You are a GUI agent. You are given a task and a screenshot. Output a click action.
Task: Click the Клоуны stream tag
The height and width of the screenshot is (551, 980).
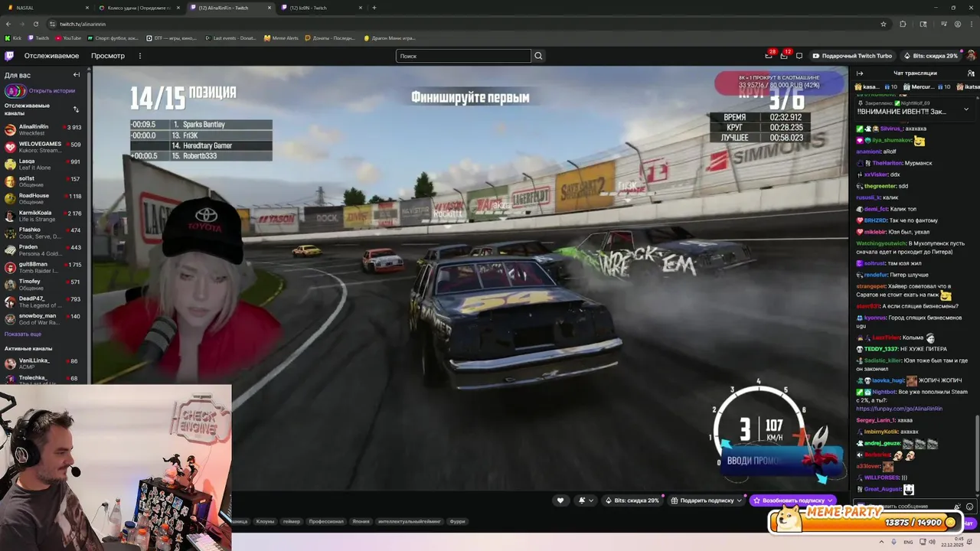[x=265, y=521]
